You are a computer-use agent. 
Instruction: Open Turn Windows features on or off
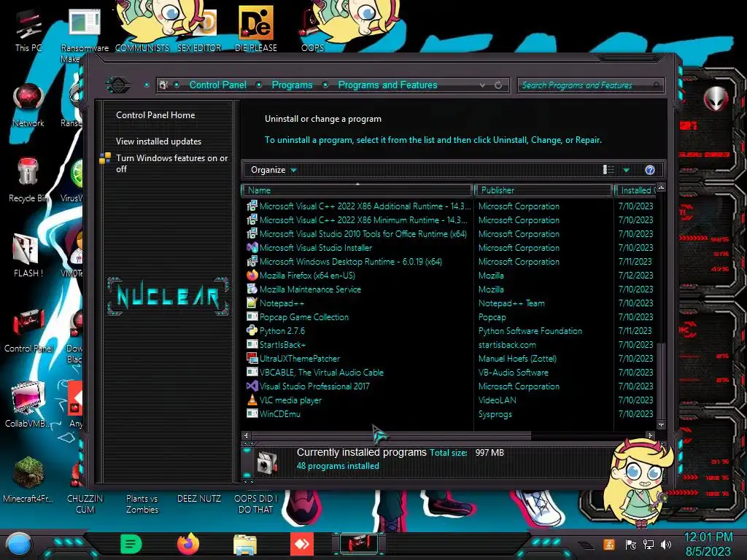tap(171, 163)
